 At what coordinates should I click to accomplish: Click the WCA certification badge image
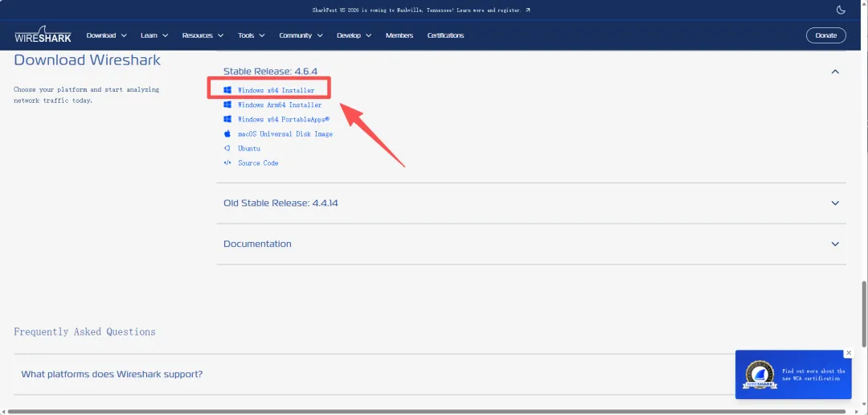[759, 375]
